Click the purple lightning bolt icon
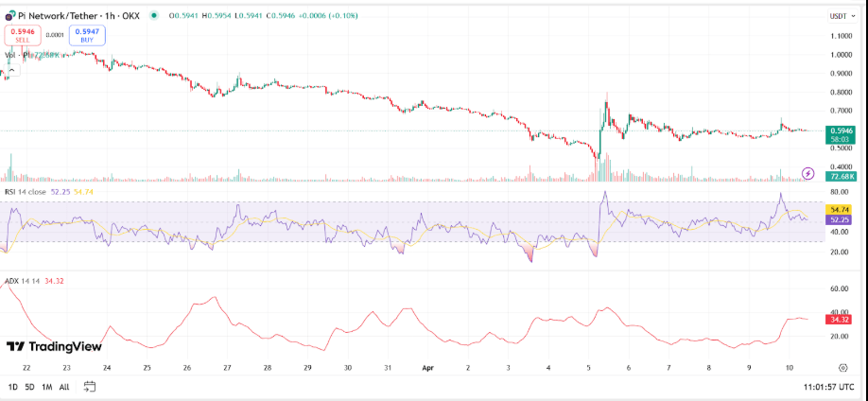The image size is (868, 401). click(808, 174)
